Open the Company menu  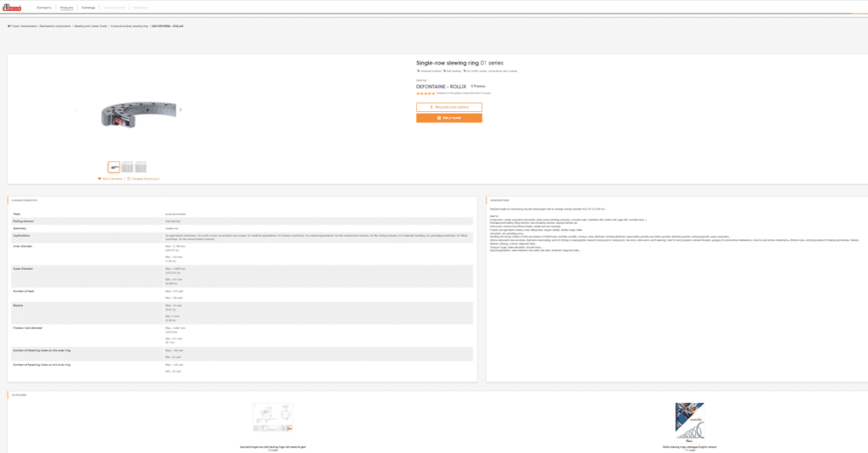click(x=46, y=7)
